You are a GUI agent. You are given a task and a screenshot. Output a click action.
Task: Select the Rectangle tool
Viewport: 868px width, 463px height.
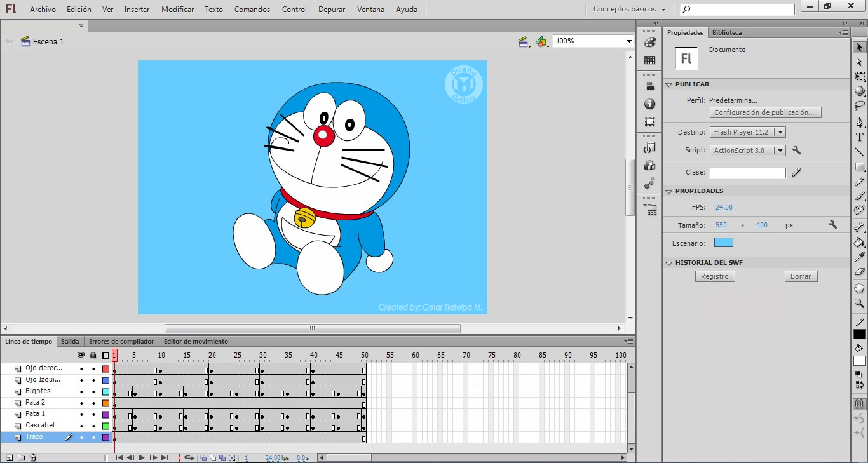[859, 167]
